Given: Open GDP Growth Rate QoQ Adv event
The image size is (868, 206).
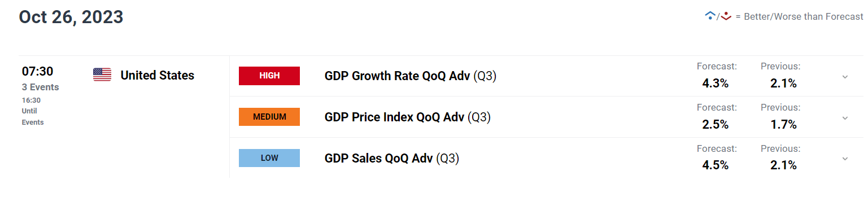Looking at the screenshot, I should point(410,76).
